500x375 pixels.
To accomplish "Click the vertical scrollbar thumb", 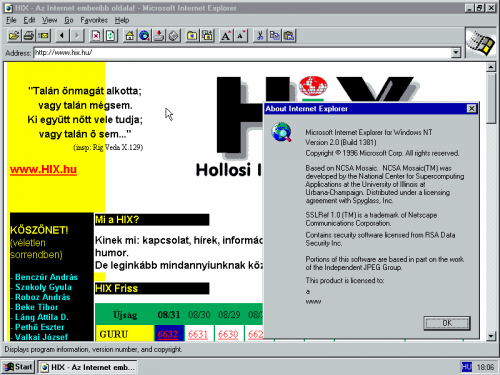I will 491,98.
